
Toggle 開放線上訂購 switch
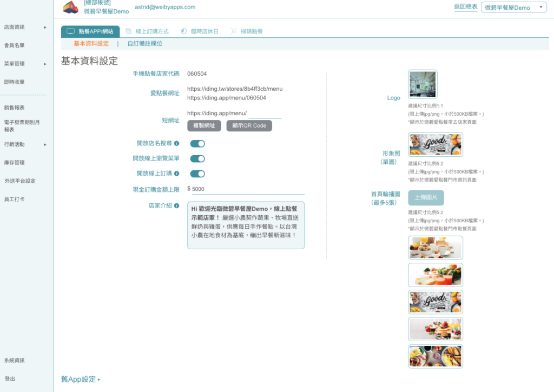click(x=197, y=174)
